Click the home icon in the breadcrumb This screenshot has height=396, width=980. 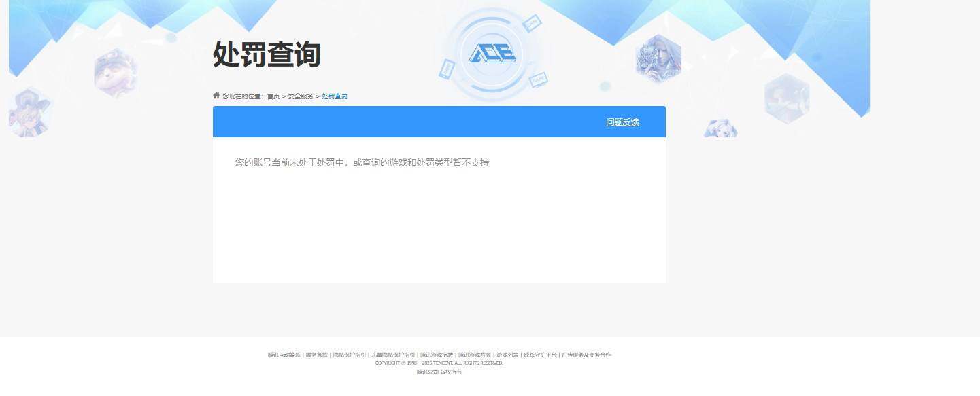215,96
